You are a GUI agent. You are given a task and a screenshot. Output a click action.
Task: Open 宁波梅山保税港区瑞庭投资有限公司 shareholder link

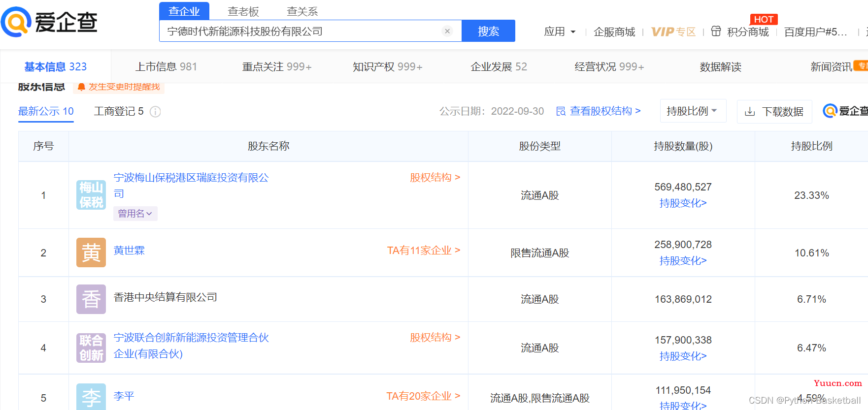coord(191,185)
